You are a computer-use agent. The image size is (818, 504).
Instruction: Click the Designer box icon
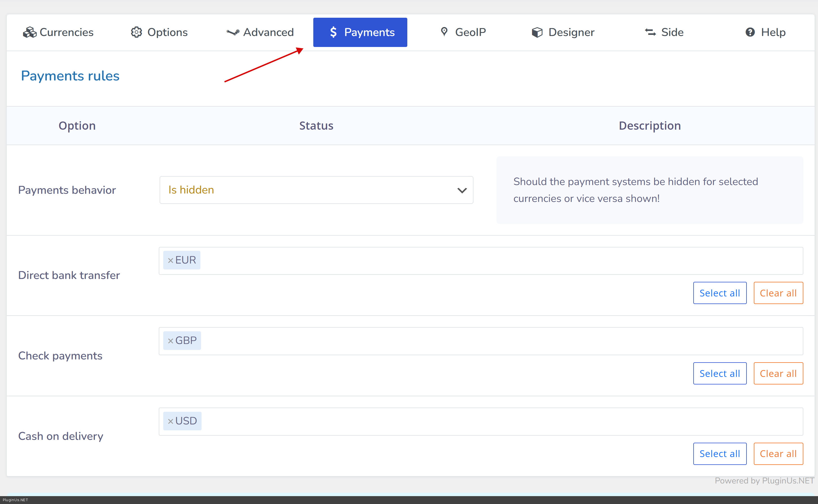(537, 32)
